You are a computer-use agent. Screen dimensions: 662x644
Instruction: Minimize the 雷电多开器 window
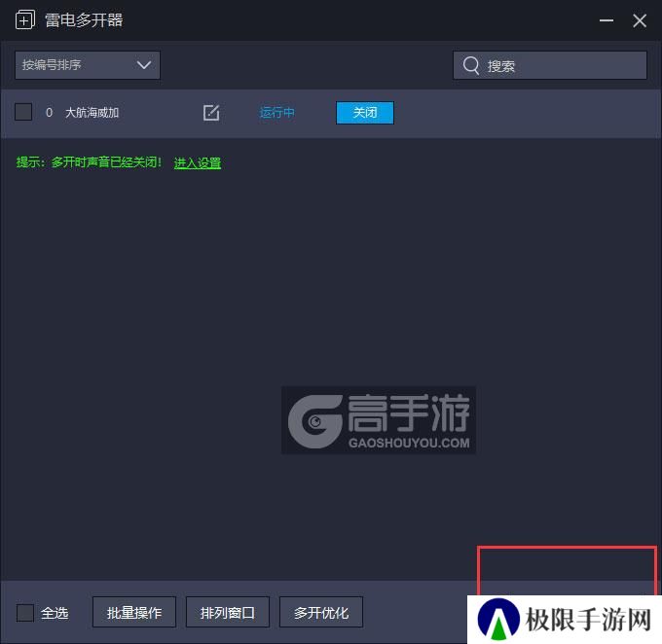pos(607,20)
